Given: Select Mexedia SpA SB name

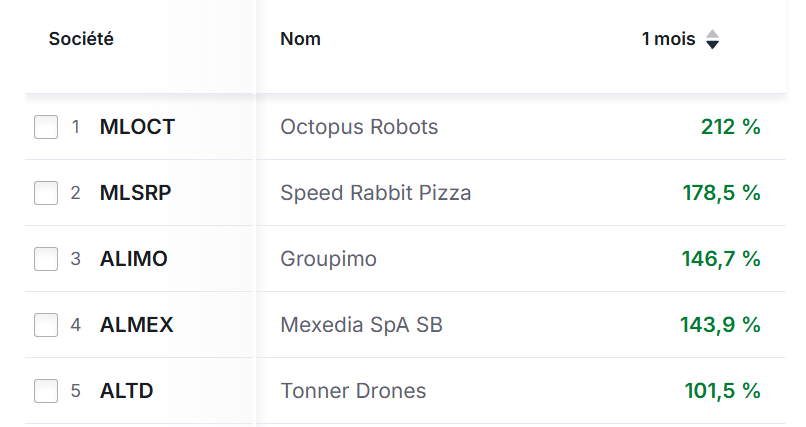Looking at the screenshot, I should click(x=362, y=325).
